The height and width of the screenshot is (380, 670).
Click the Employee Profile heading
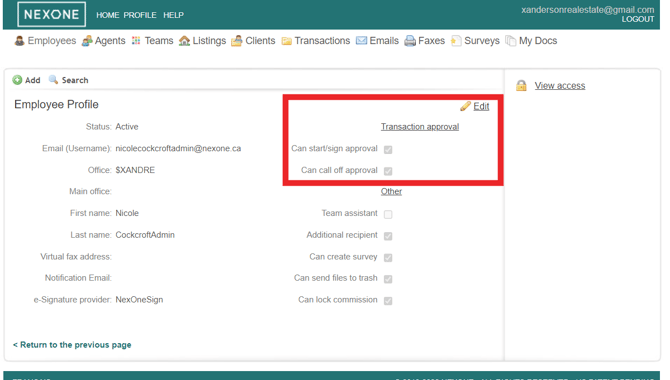pyautogui.click(x=56, y=104)
